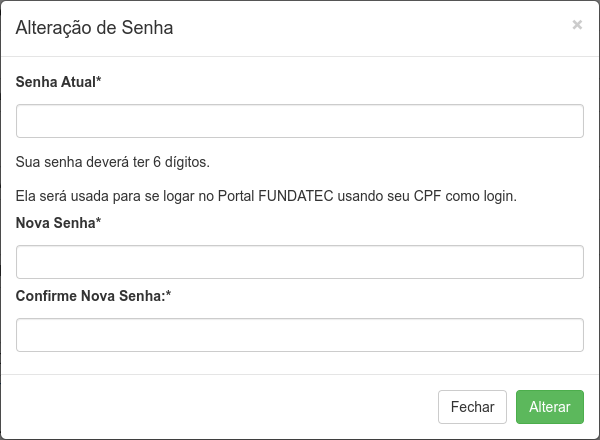Click the sentence starting "Ela será usada"
The height and width of the screenshot is (440, 600).
click(266, 196)
